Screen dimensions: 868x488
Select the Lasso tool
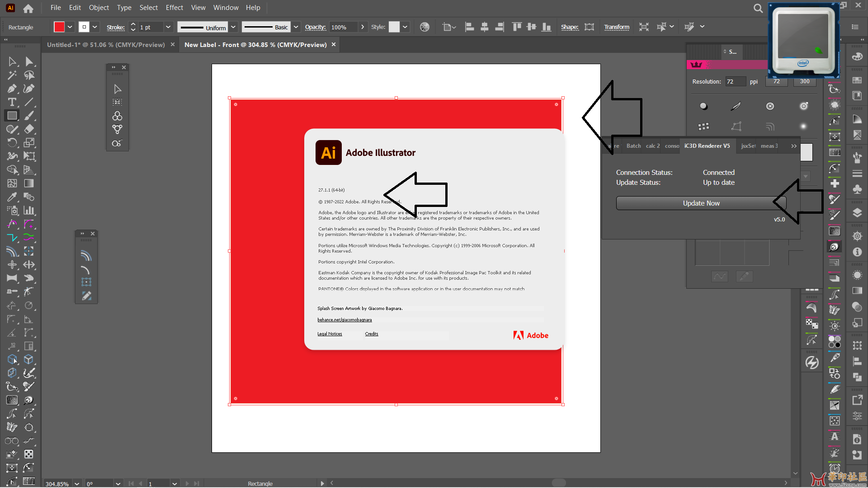[29, 75]
